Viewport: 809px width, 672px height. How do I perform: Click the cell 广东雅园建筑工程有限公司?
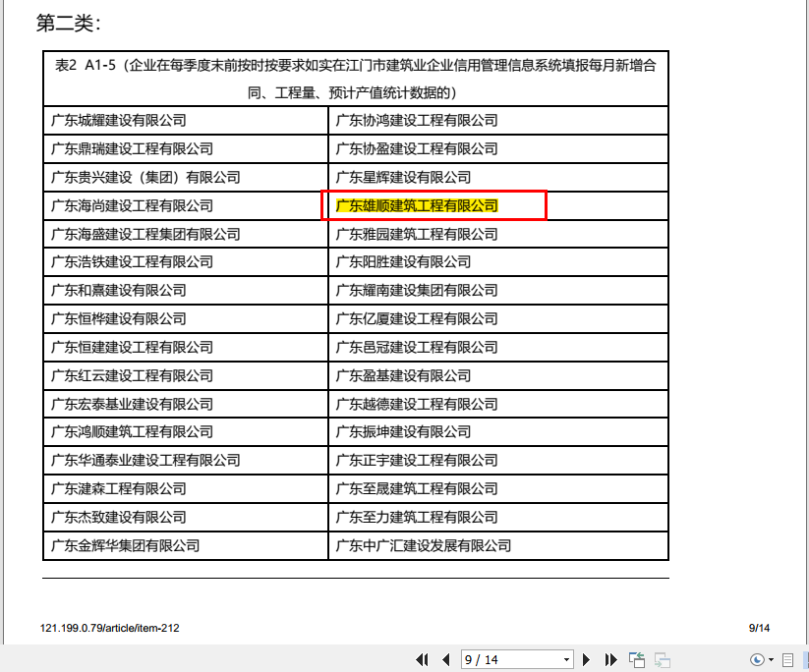pyautogui.click(x=498, y=234)
